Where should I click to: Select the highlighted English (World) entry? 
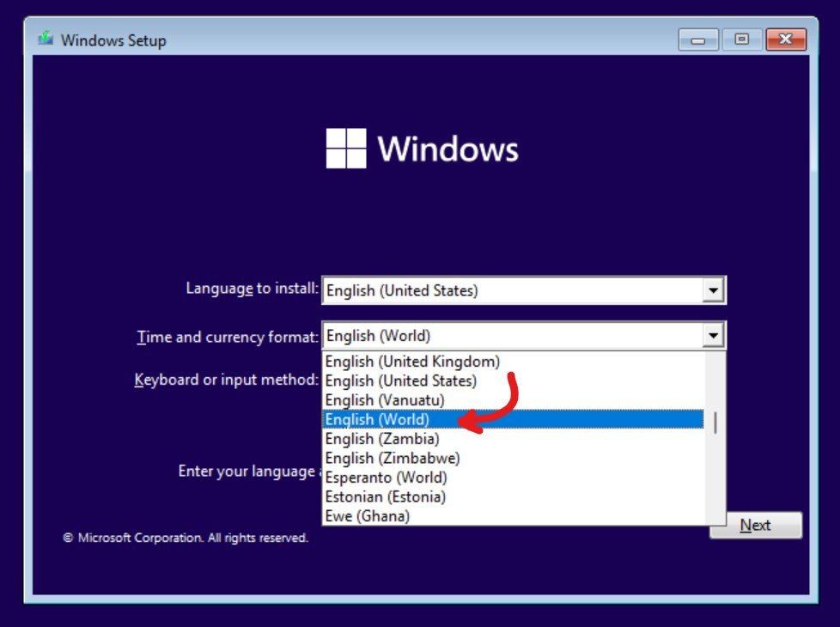point(514,420)
